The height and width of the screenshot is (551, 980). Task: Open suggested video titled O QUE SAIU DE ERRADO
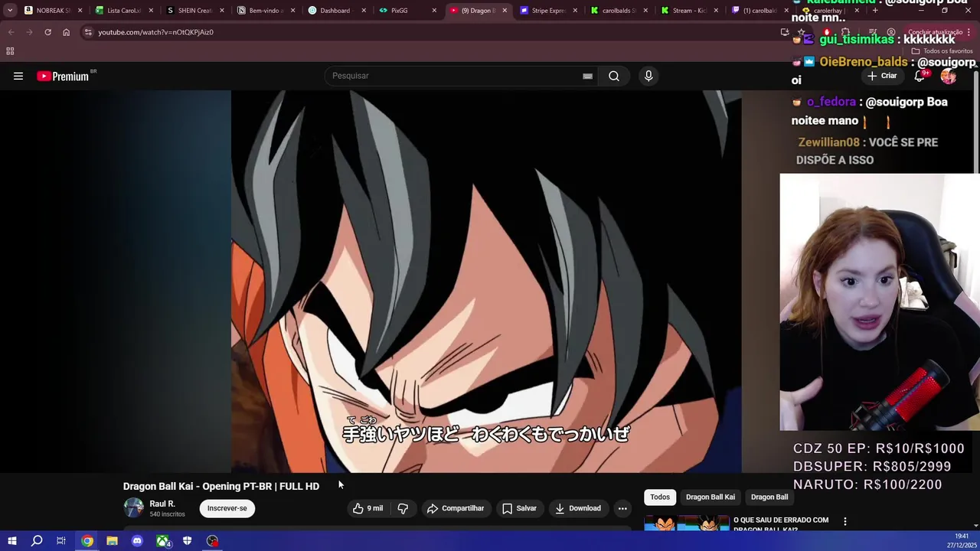[781, 523]
